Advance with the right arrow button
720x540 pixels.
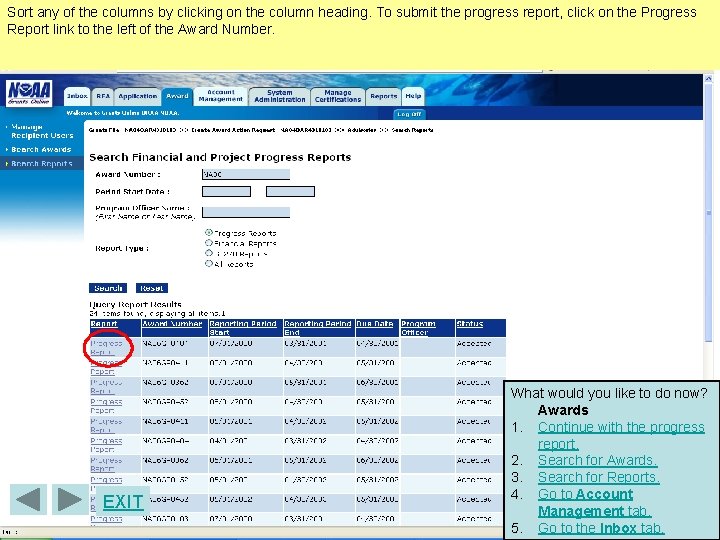click(70, 499)
